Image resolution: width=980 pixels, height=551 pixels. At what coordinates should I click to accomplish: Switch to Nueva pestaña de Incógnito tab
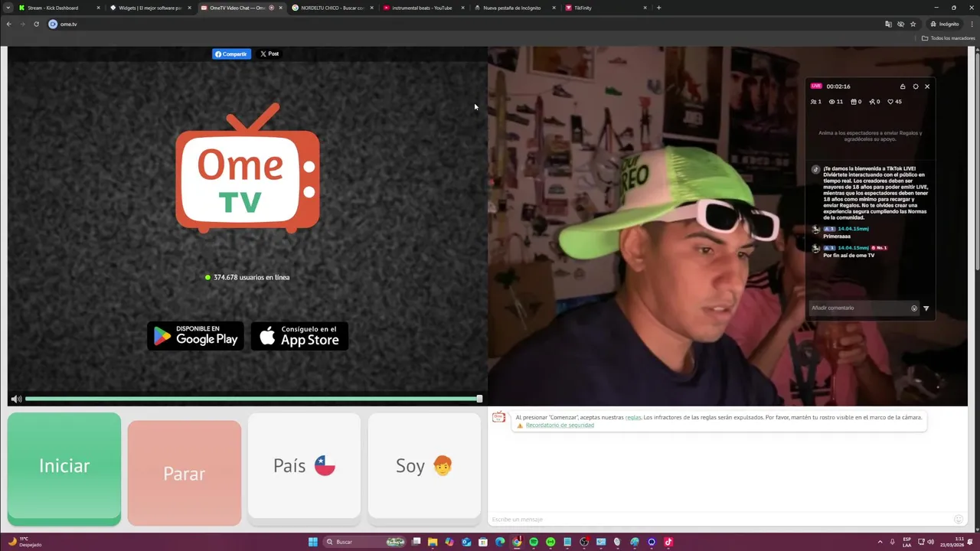pos(514,8)
